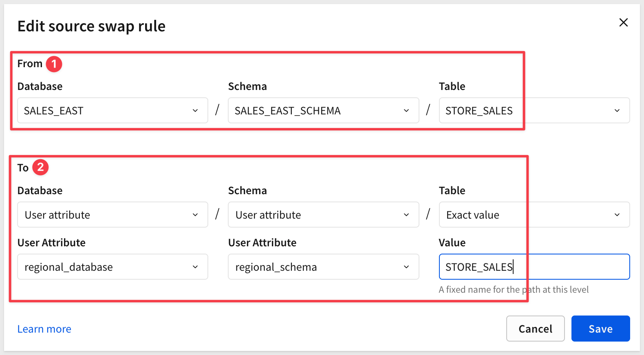Screen dimensions: 644x355
Task: Click the chevron in the regional_schema field
Action: pos(406,267)
